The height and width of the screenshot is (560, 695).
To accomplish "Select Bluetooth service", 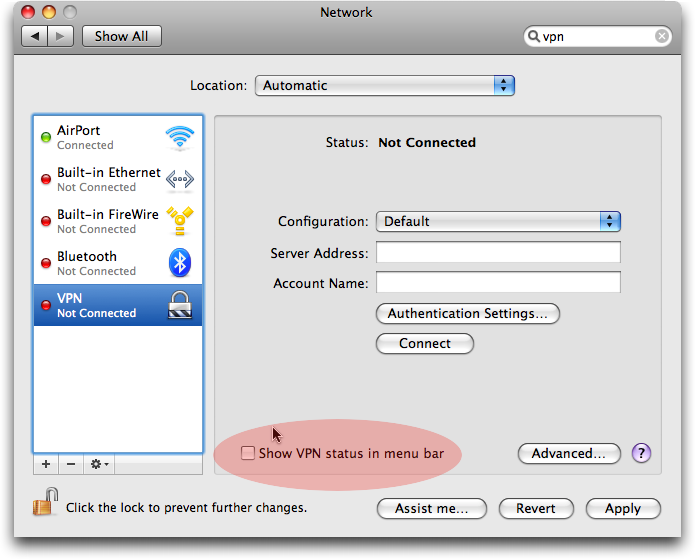I will coord(118,263).
